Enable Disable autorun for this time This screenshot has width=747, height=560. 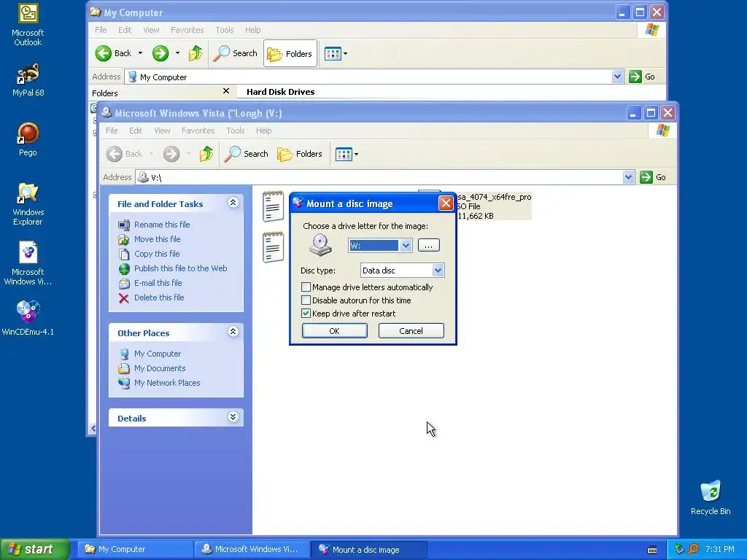click(306, 300)
